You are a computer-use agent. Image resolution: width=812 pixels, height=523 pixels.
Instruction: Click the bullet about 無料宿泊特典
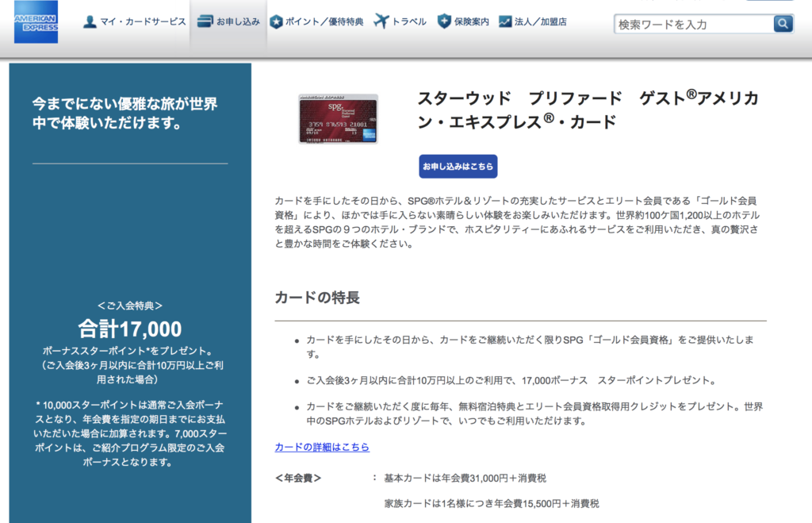tap(534, 413)
